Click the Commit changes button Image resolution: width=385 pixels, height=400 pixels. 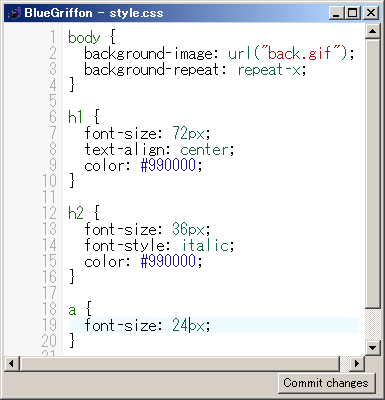pyautogui.click(x=326, y=383)
